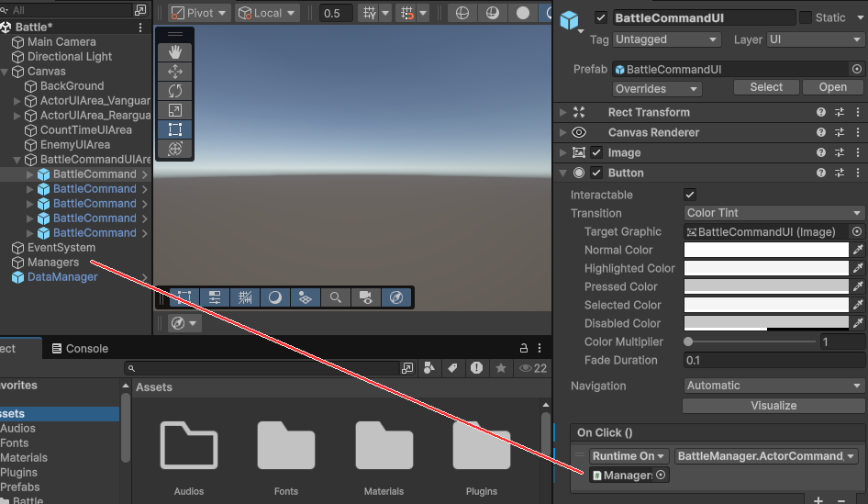Click the Visualize button
Image resolution: width=868 pixels, height=504 pixels.
click(x=773, y=406)
